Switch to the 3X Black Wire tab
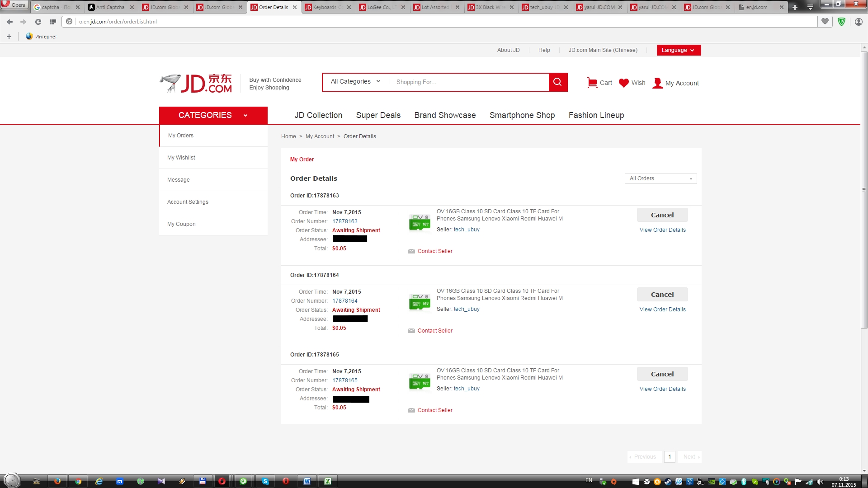 491,7
